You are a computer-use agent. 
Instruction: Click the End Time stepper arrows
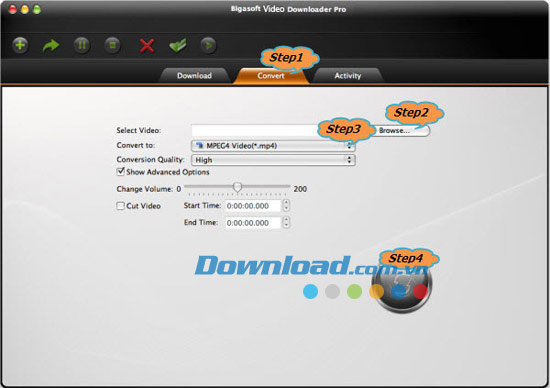[286, 222]
